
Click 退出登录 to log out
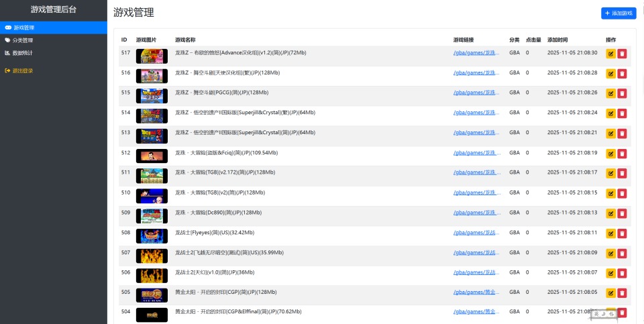[22, 70]
